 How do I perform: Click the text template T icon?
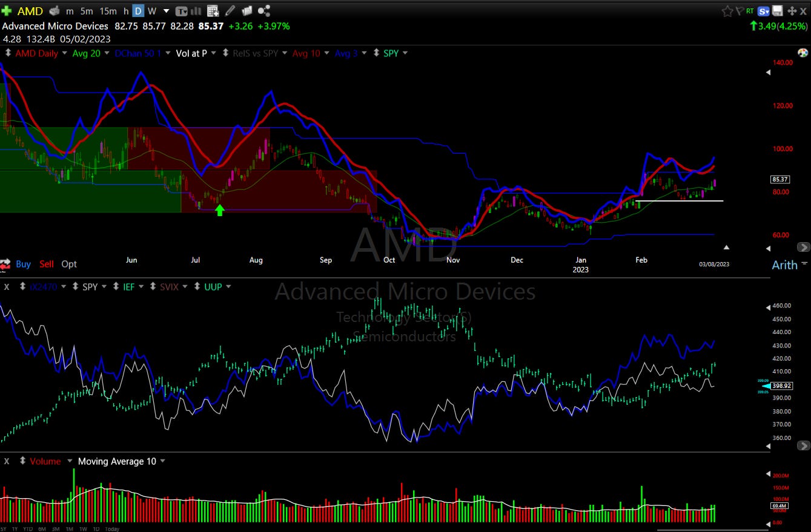coord(181,11)
